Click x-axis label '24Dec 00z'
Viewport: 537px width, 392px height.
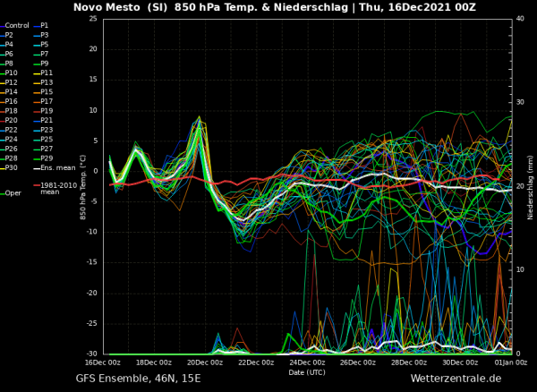click(x=308, y=362)
